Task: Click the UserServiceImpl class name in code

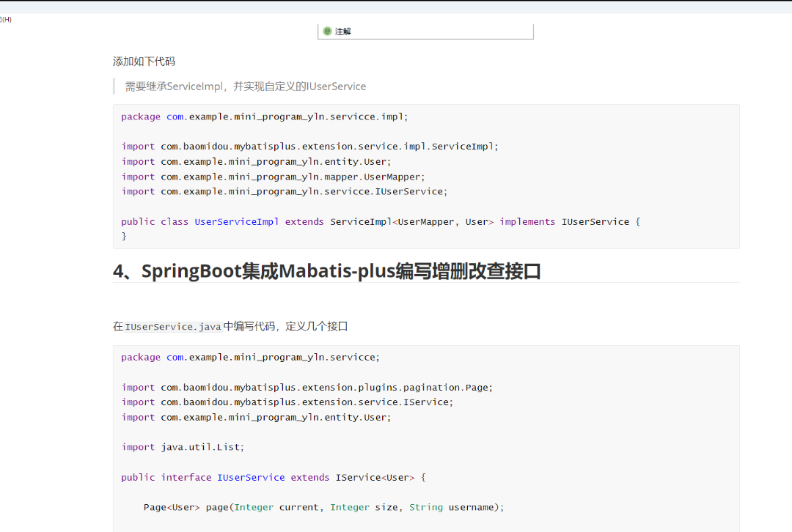Action: coord(236,222)
